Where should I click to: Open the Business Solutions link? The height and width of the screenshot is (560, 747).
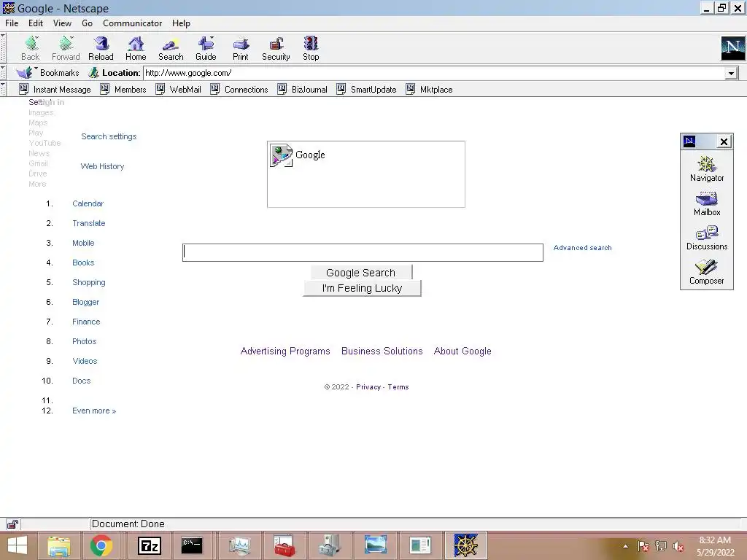(x=382, y=351)
